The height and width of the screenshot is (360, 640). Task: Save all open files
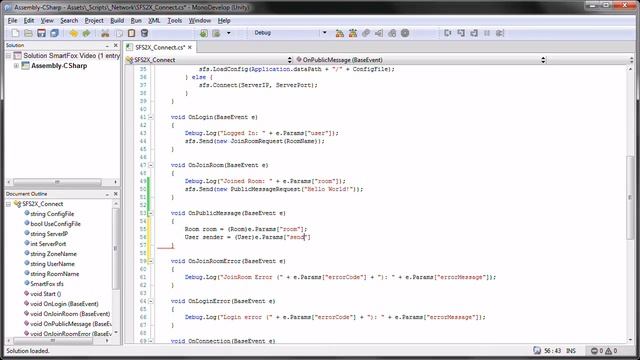(x=54, y=33)
